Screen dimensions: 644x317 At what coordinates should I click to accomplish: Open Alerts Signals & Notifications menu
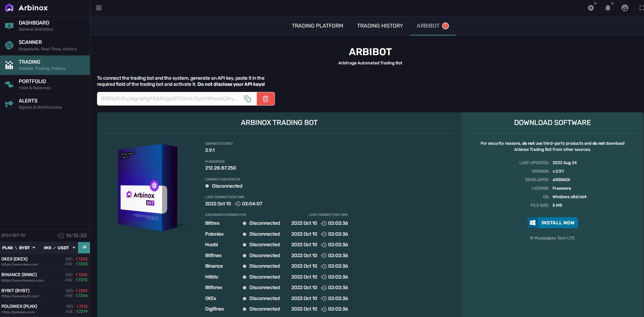[x=45, y=104]
